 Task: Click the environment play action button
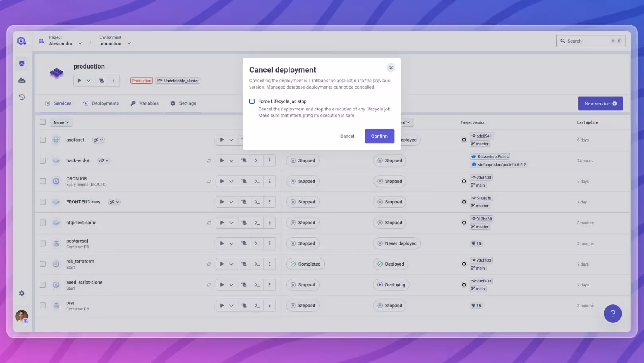tap(79, 81)
